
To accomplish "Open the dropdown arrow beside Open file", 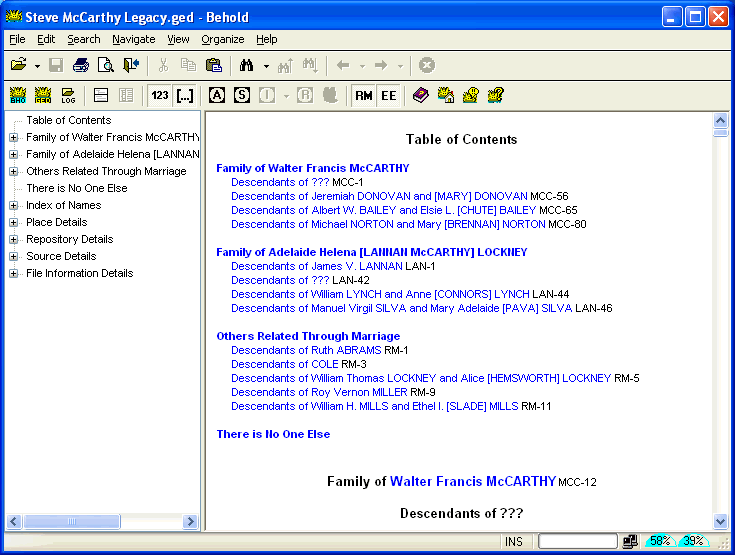I will tap(37, 66).
